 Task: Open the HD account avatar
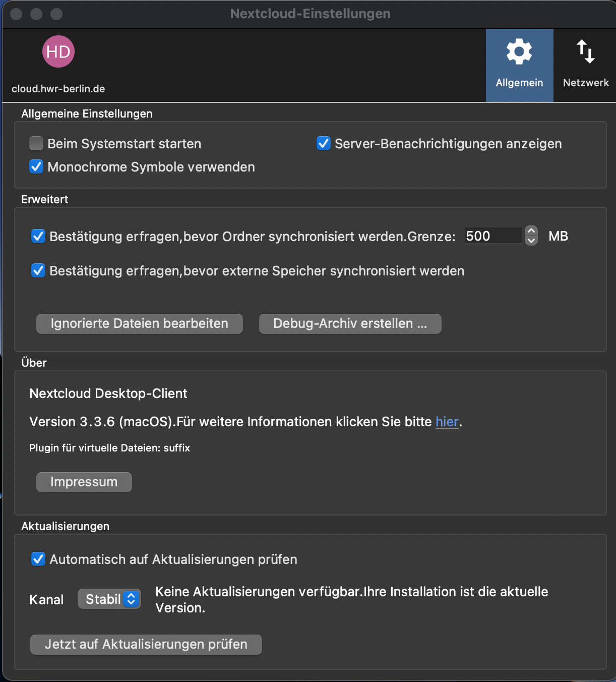point(58,51)
